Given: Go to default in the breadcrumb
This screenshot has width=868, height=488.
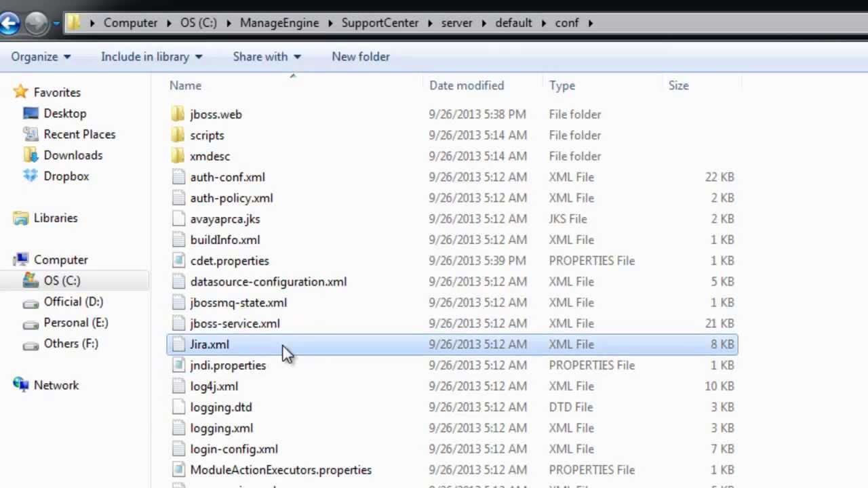Looking at the screenshot, I should [x=514, y=23].
